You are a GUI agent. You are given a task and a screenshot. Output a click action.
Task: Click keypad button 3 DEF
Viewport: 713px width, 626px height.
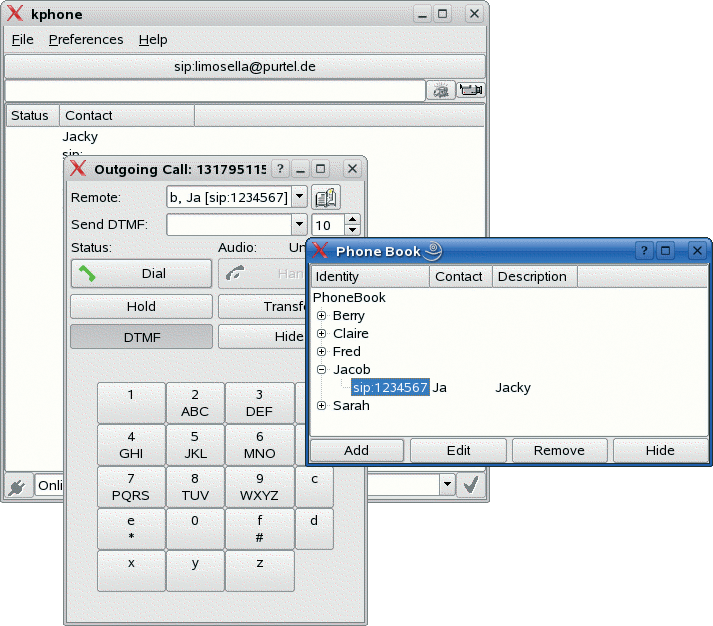(259, 403)
